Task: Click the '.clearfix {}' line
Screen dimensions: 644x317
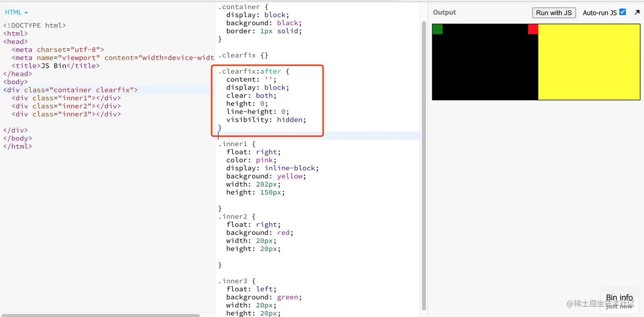Action: click(x=243, y=55)
